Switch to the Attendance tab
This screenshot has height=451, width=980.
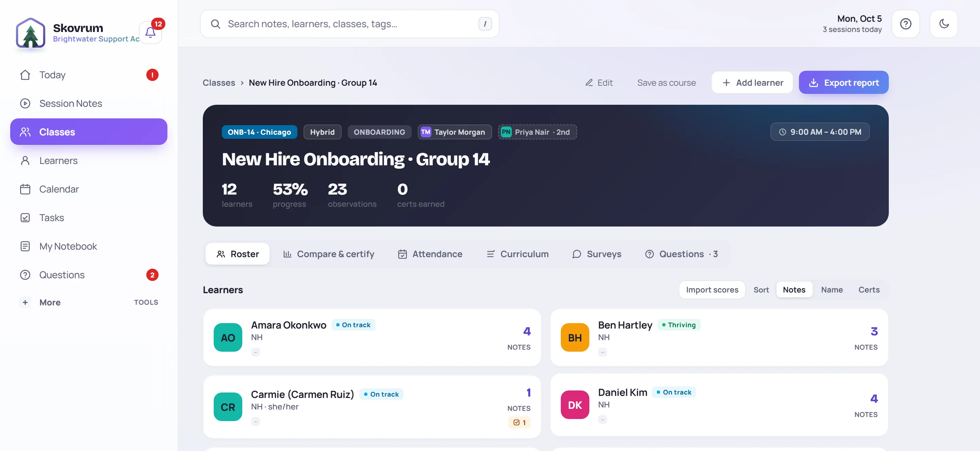tap(430, 254)
